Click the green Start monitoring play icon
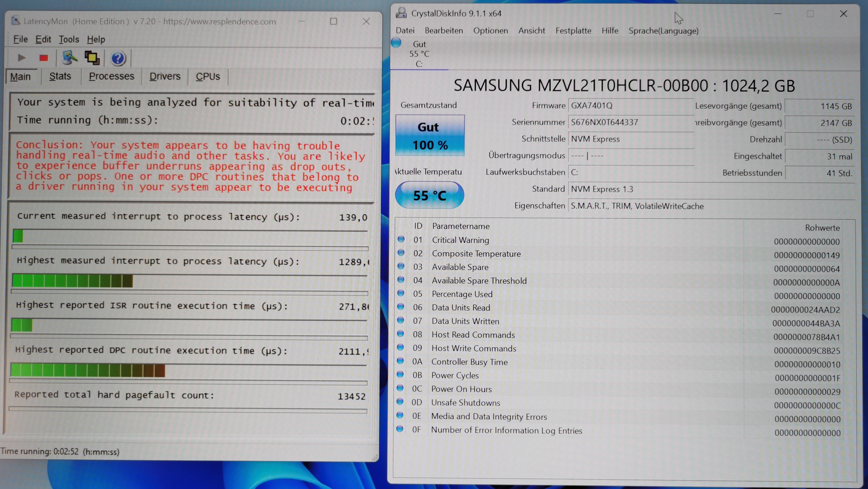868x489 pixels. pos(22,58)
